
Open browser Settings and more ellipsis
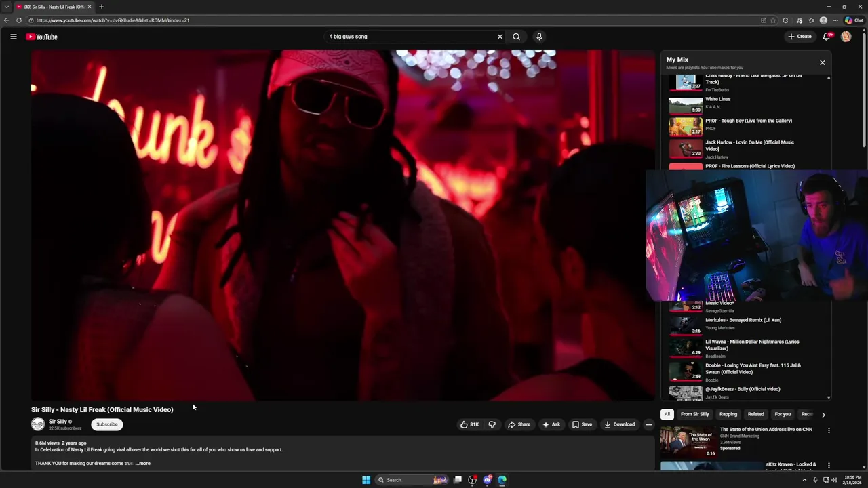coord(835,20)
